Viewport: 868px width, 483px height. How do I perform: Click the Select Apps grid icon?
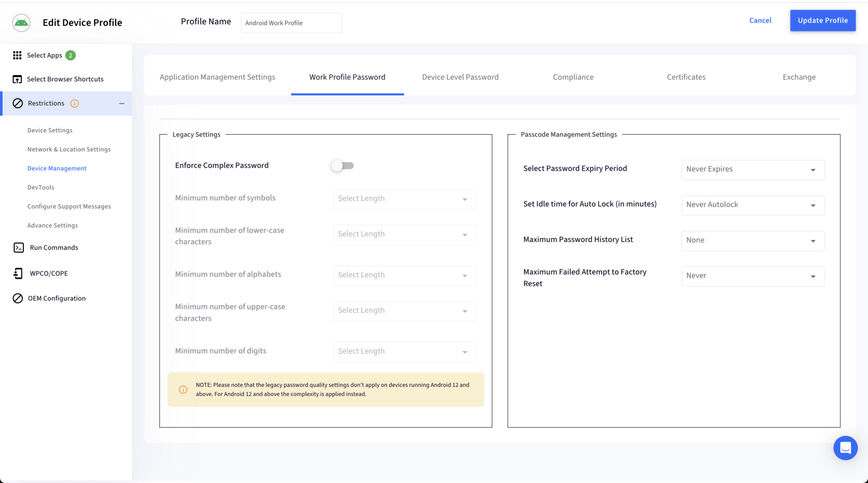click(17, 55)
